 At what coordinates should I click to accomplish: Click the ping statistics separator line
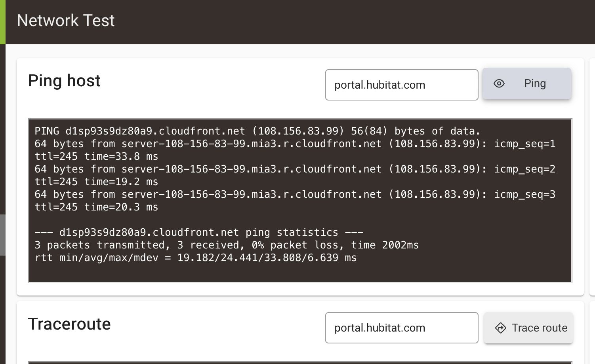tap(199, 232)
